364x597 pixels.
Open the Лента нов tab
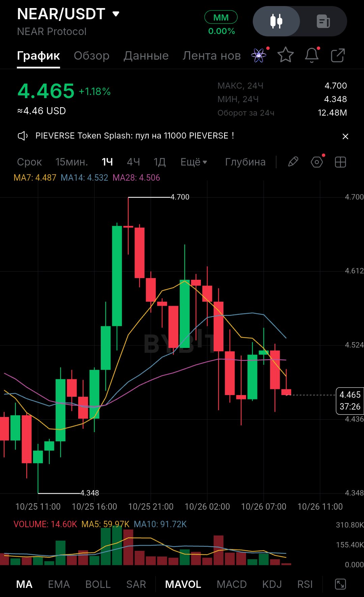[x=212, y=56]
